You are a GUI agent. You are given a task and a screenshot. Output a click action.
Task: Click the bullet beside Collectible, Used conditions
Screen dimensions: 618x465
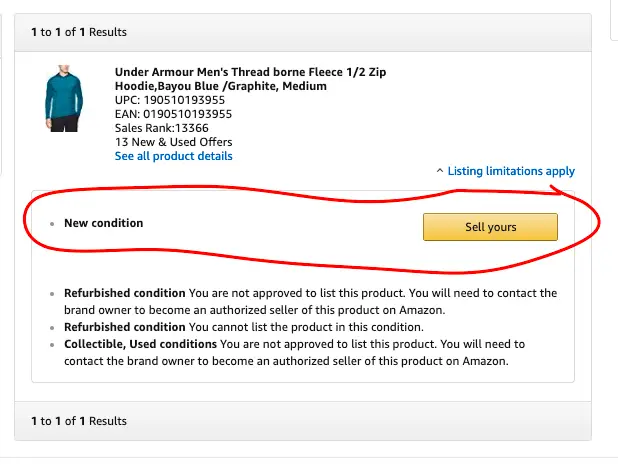pos(51,345)
